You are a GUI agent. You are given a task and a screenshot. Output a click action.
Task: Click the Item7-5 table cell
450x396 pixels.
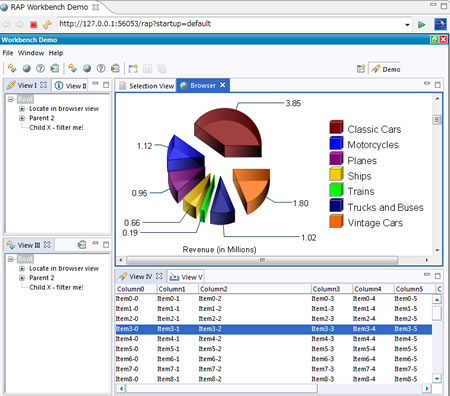click(x=406, y=369)
